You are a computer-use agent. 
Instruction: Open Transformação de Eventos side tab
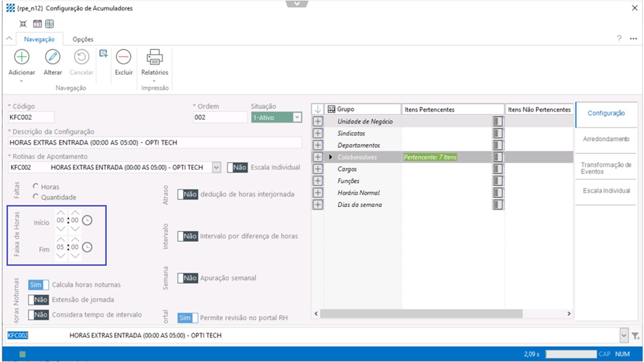tap(606, 168)
